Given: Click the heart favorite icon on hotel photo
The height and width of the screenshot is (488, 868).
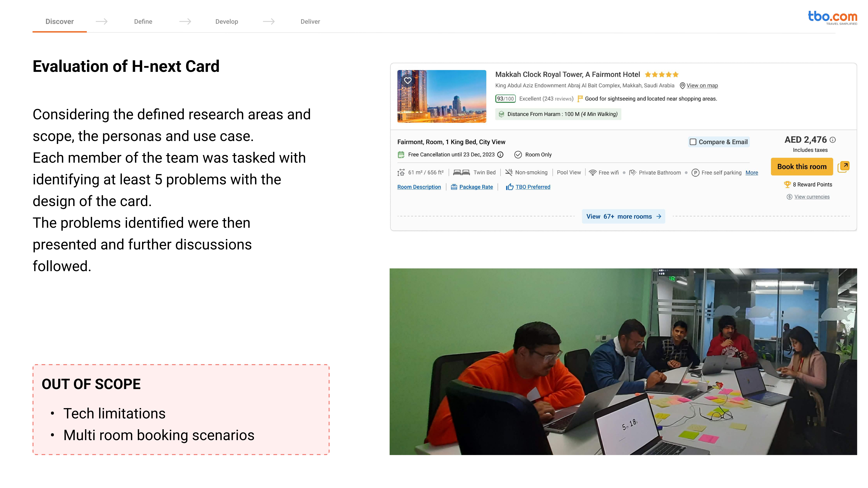Looking at the screenshot, I should tap(408, 80).
